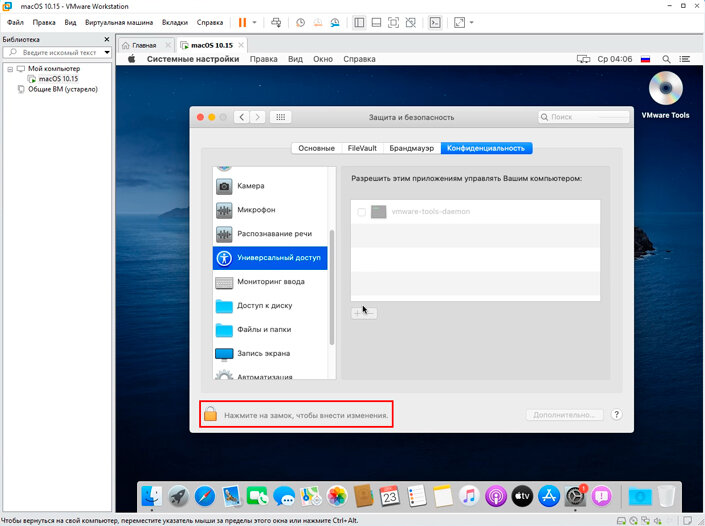Open the help question mark button

(616, 415)
